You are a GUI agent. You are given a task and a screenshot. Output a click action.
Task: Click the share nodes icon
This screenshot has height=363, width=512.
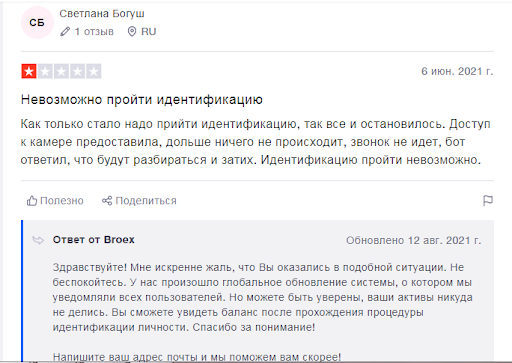coord(107,201)
